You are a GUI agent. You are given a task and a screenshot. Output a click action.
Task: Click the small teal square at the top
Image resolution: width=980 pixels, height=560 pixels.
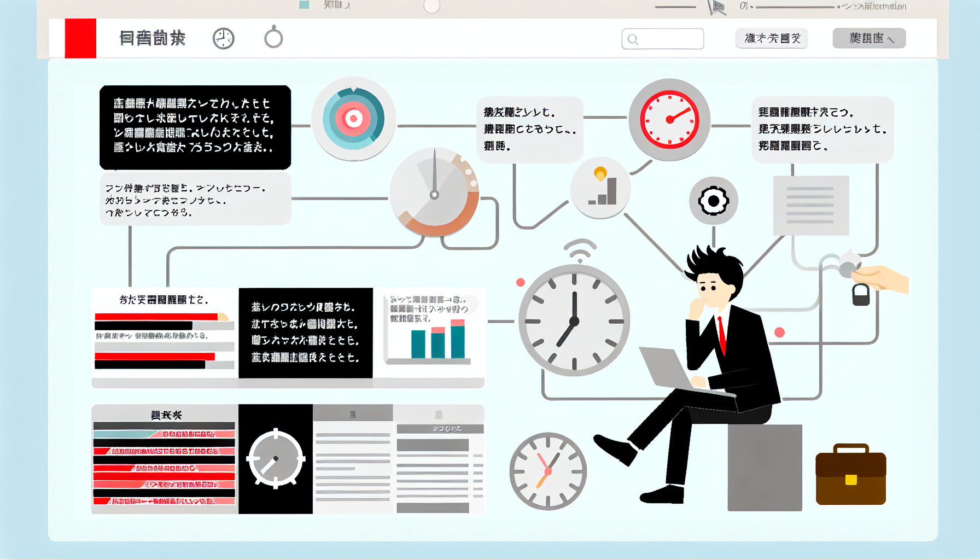click(305, 5)
